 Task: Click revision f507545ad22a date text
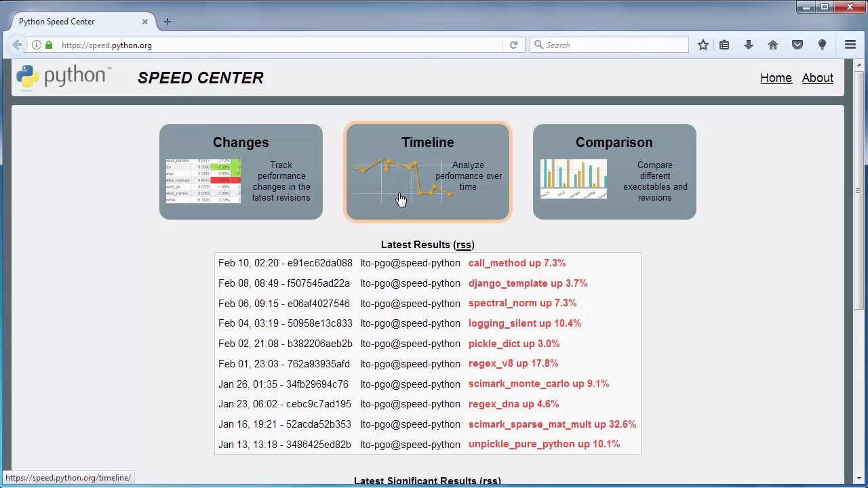click(284, 283)
